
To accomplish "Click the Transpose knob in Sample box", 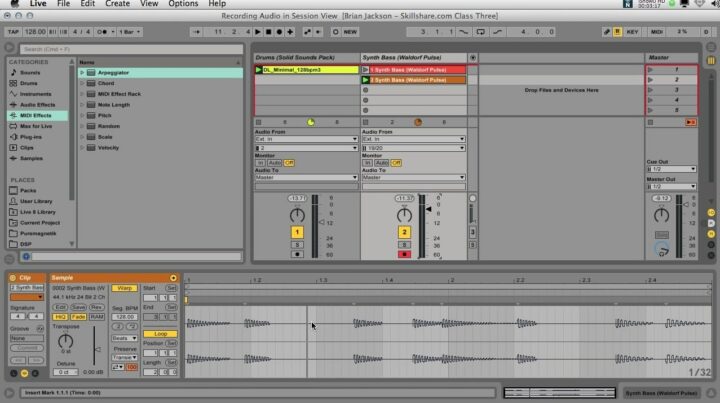I will coord(66,339).
